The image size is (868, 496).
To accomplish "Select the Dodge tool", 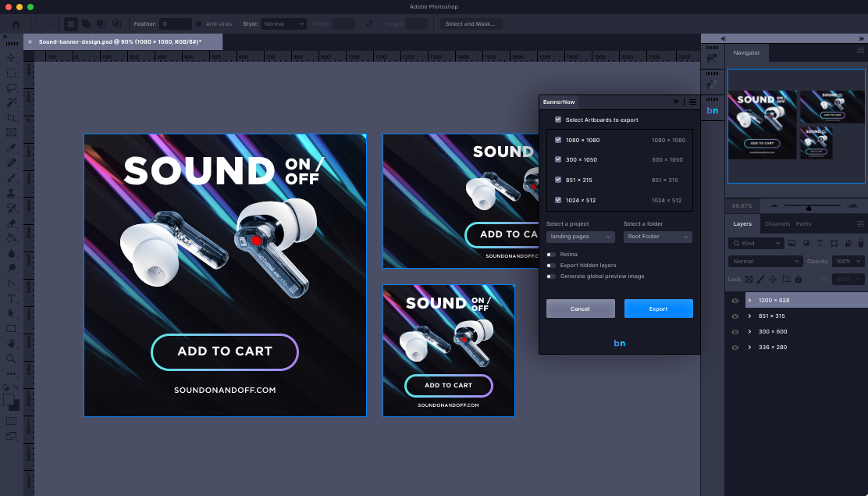I will tap(11, 268).
